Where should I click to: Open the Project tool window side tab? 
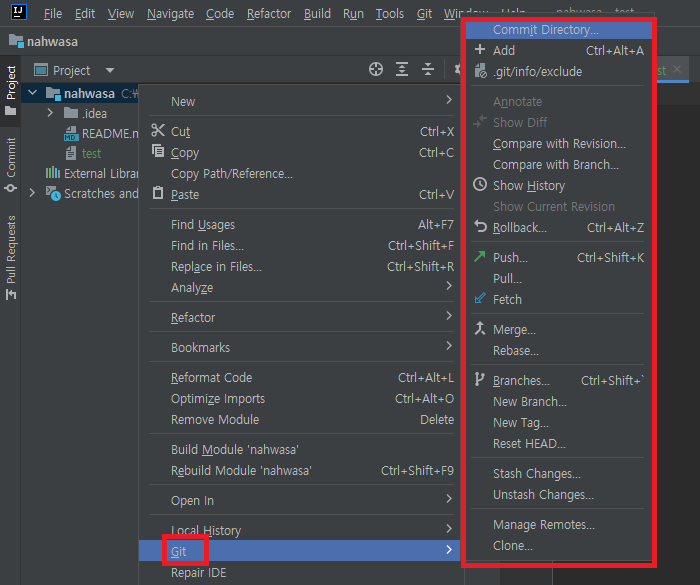pyautogui.click(x=11, y=90)
